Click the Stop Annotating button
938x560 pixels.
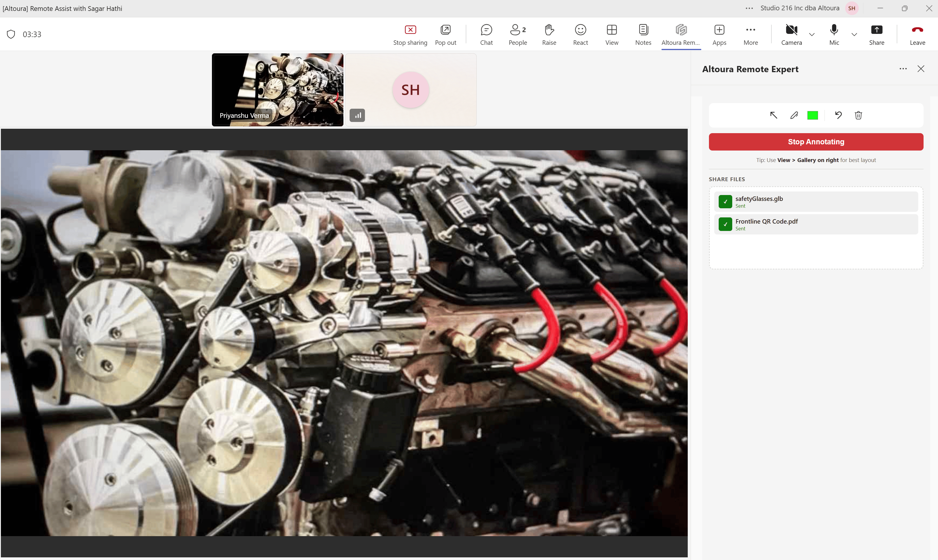tap(816, 142)
